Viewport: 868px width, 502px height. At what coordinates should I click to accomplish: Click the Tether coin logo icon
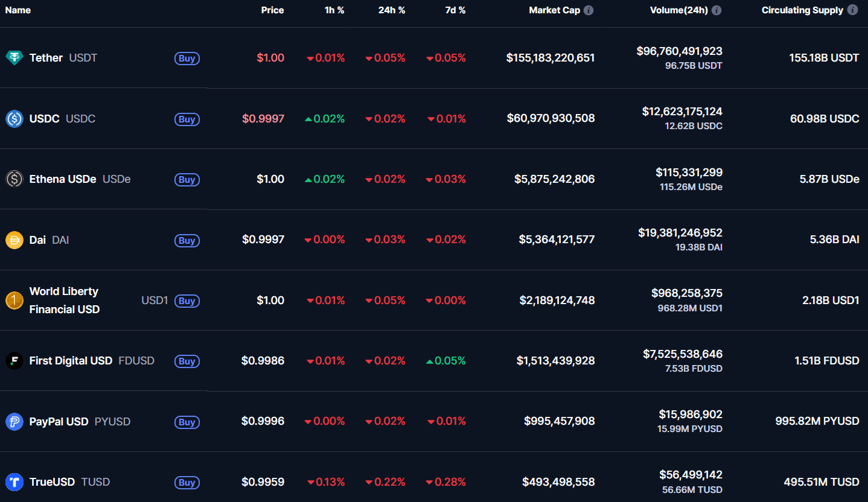pyautogui.click(x=14, y=58)
